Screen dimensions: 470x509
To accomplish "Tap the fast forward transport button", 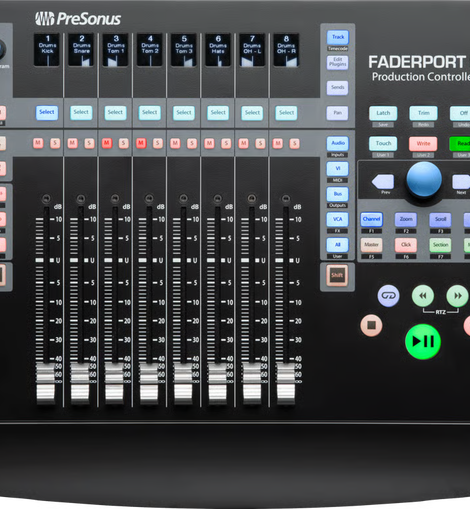I will (457, 295).
